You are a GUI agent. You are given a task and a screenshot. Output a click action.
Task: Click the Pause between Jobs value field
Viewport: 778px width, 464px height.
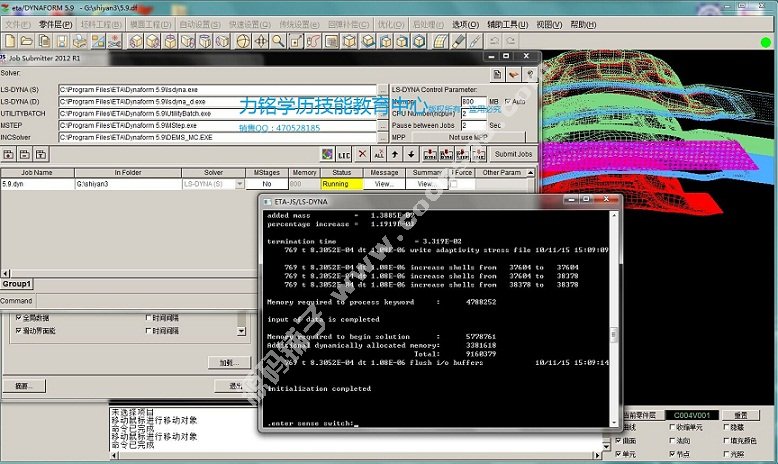click(473, 126)
